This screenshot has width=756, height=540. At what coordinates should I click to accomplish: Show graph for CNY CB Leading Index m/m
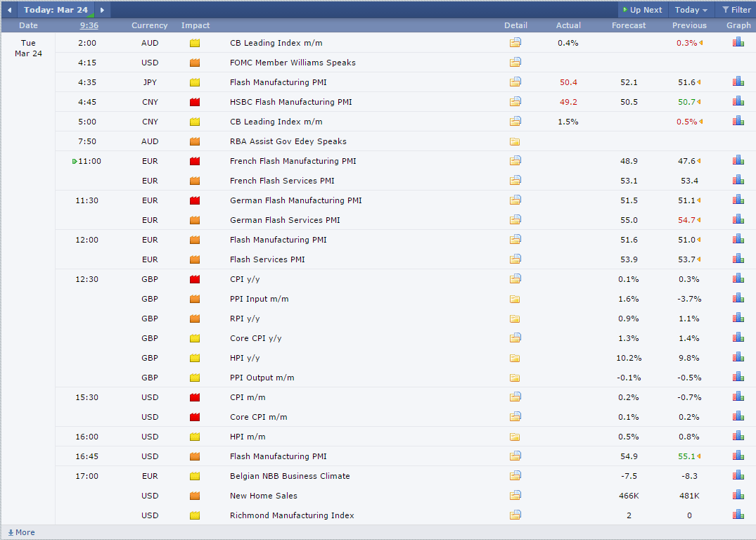(x=738, y=121)
